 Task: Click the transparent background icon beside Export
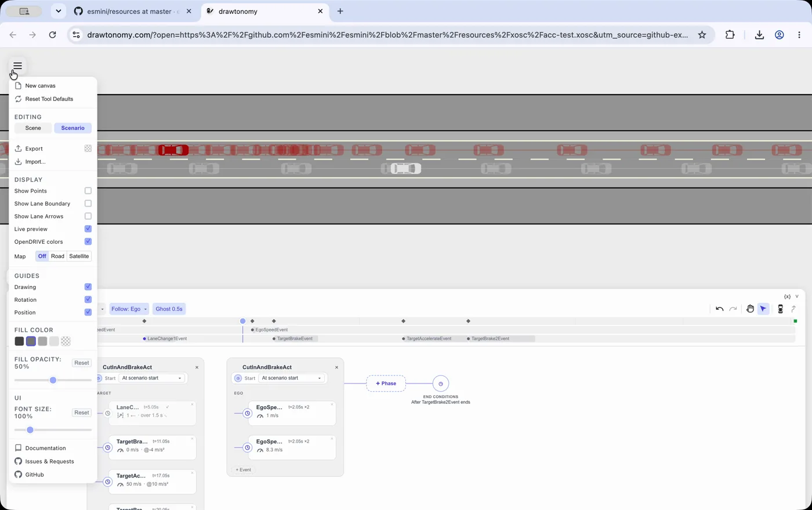coord(88,149)
